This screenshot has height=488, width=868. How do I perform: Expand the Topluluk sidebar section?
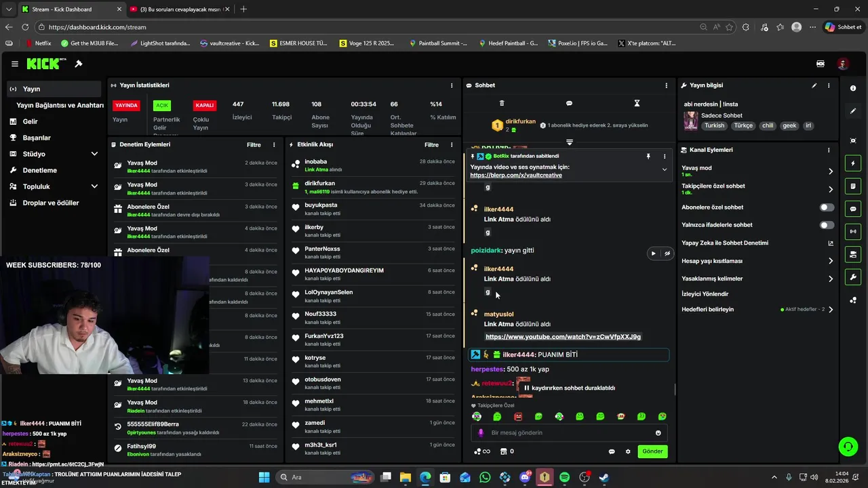(94, 186)
